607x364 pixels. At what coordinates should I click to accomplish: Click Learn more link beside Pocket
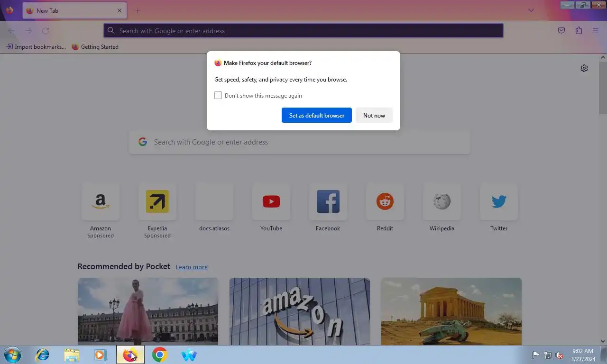click(x=192, y=267)
